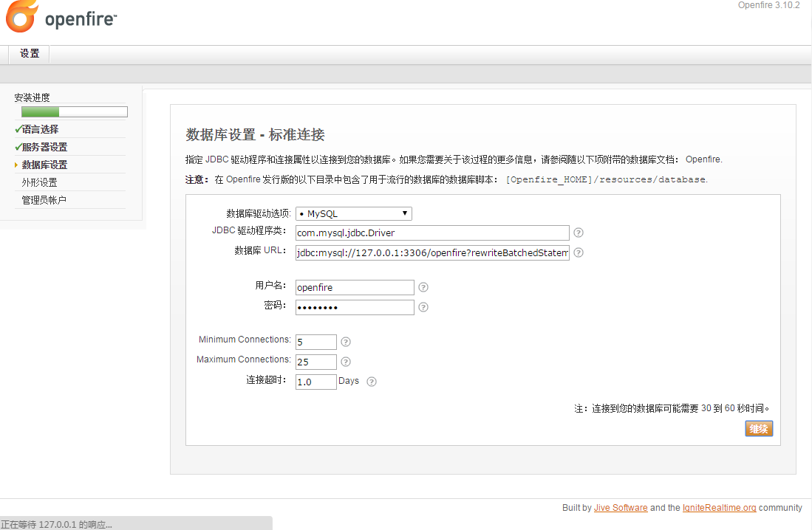Image resolution: width=812 pixels, height=530 pixels.
Task: Focus the 密码 password field
Action: [x=355, y=307]
